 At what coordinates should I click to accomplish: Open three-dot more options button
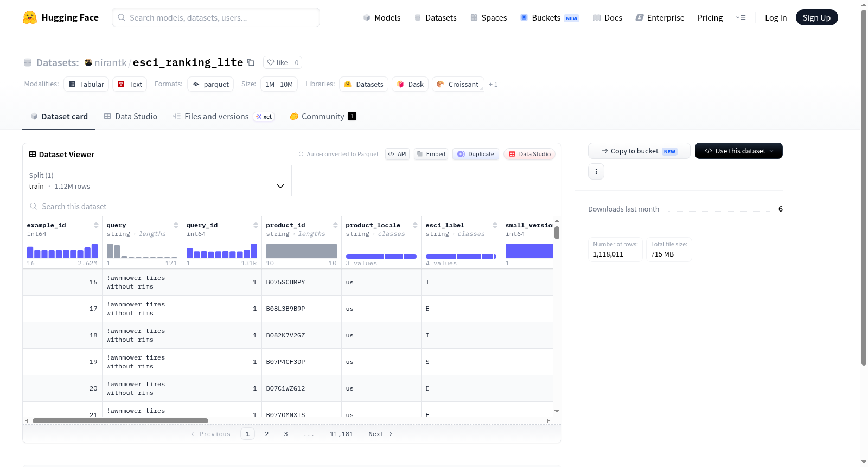pyautogui.click(x=596, y=171)
